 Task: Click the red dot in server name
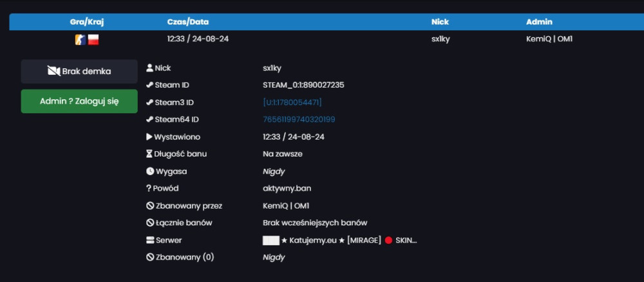(388, 240)
